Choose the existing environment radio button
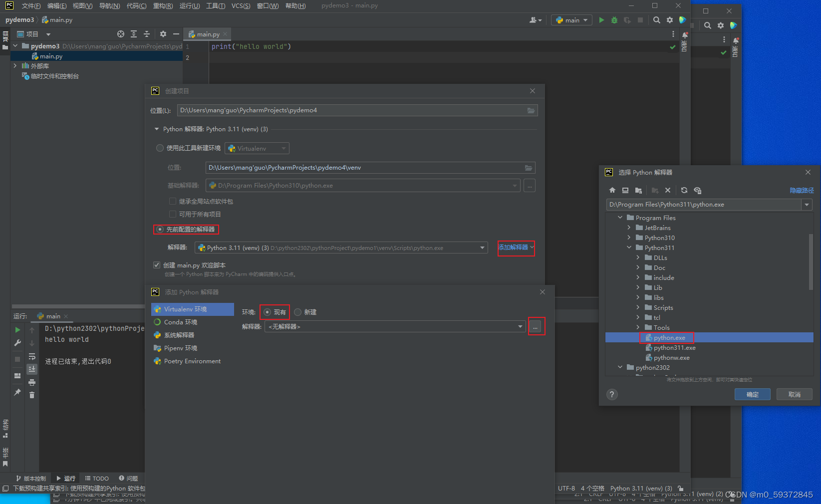This screenshot has width=821, height=504. (x=267, y=312)
